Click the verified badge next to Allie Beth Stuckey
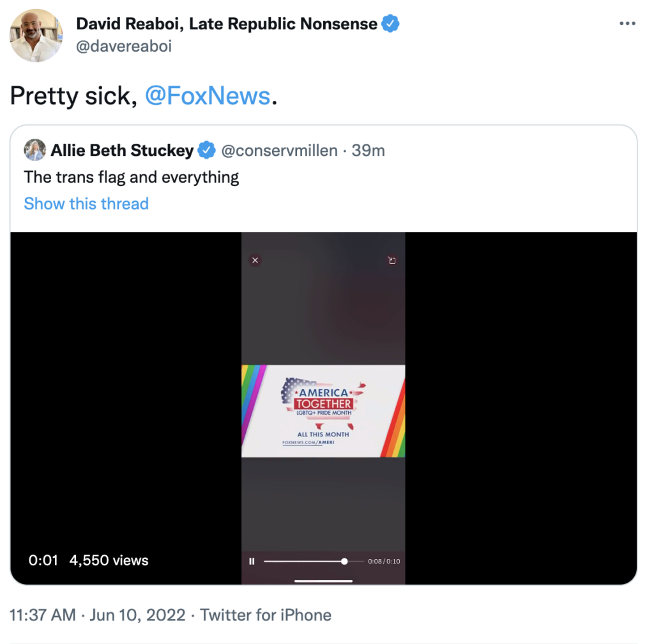The height and width of the screenshot is (644, 654). click(x=206, y=151)
